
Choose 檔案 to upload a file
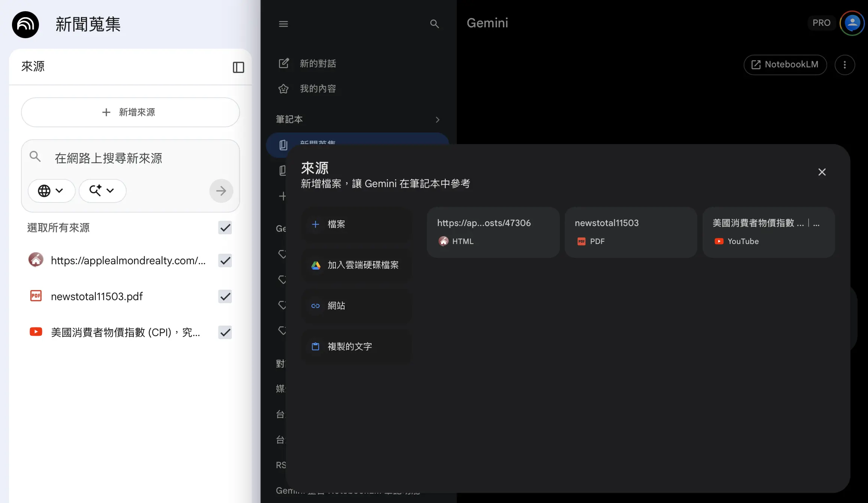point(356,224)
